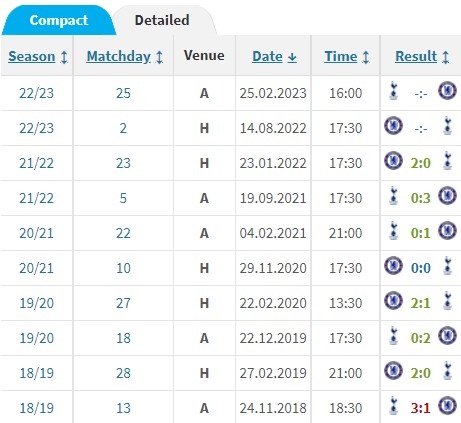Click Chelsea crest in 14.08.2022 row
The width and height of the screenshot is (461, 423).
pos(393,126)
